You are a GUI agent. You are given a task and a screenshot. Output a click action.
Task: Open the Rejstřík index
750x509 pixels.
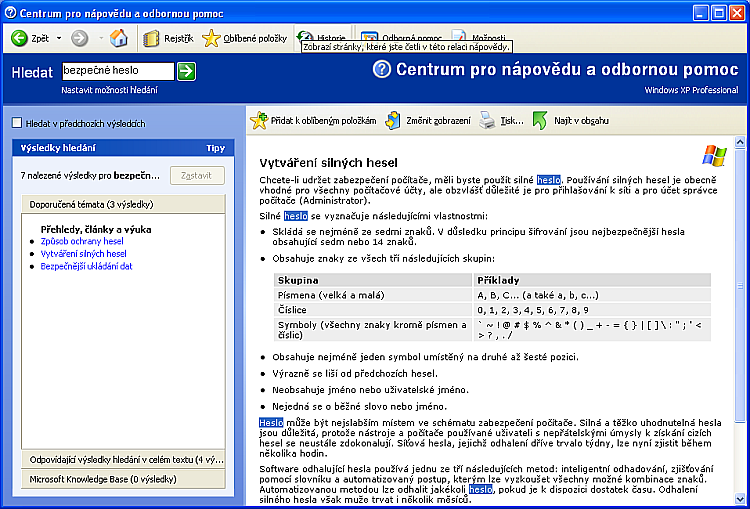[x=168, y=39]
